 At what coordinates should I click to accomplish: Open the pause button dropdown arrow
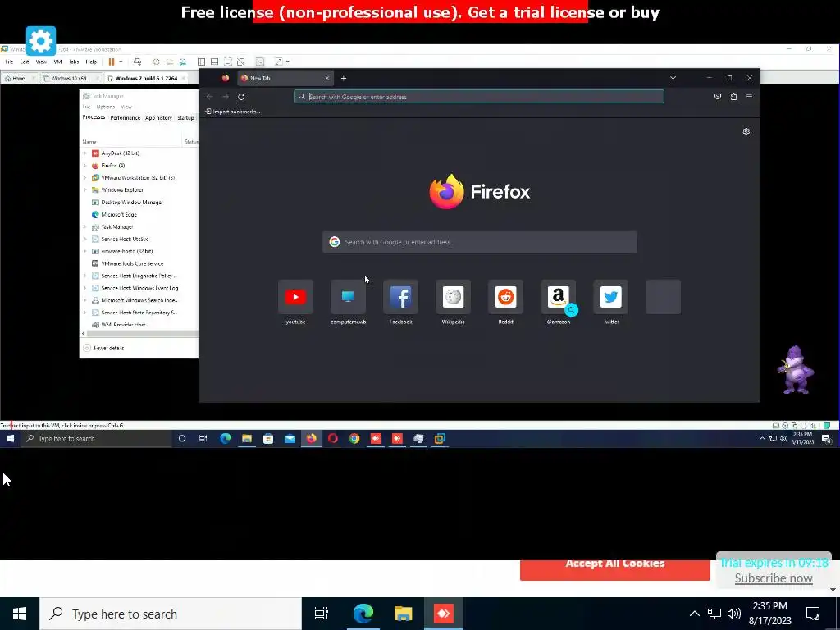pyautogui.click(x=121, y=62)
